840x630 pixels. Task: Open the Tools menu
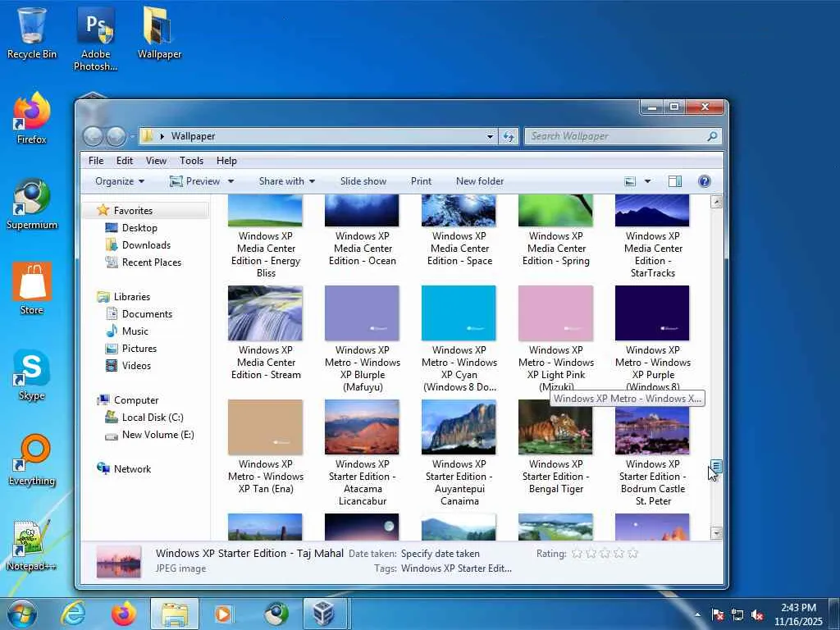click(191, 161)
